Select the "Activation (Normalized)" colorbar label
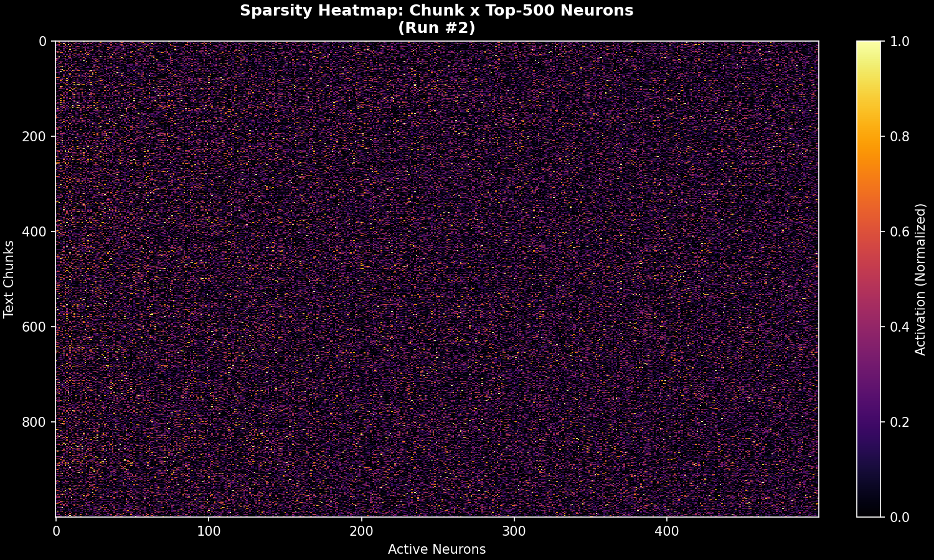The width and height of the screenshot is (934, 560). [920, 279]
